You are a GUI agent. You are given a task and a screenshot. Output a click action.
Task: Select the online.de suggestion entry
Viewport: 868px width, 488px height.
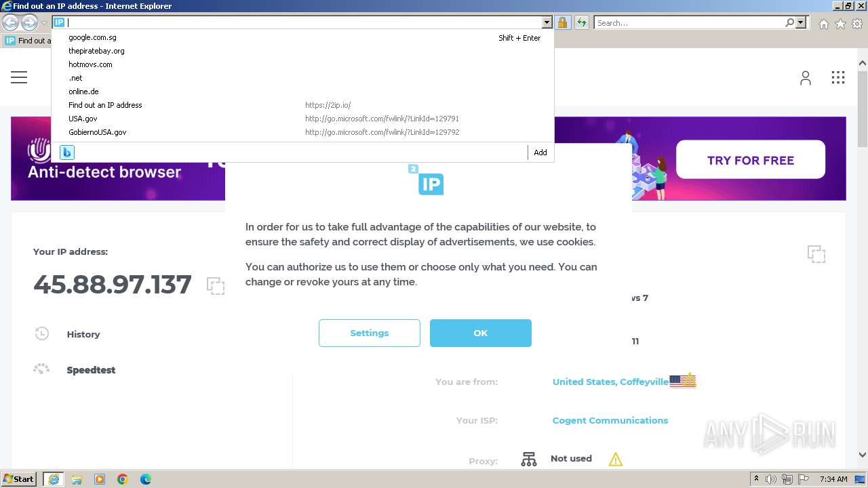pyautogui.click(x=302, y=91)
